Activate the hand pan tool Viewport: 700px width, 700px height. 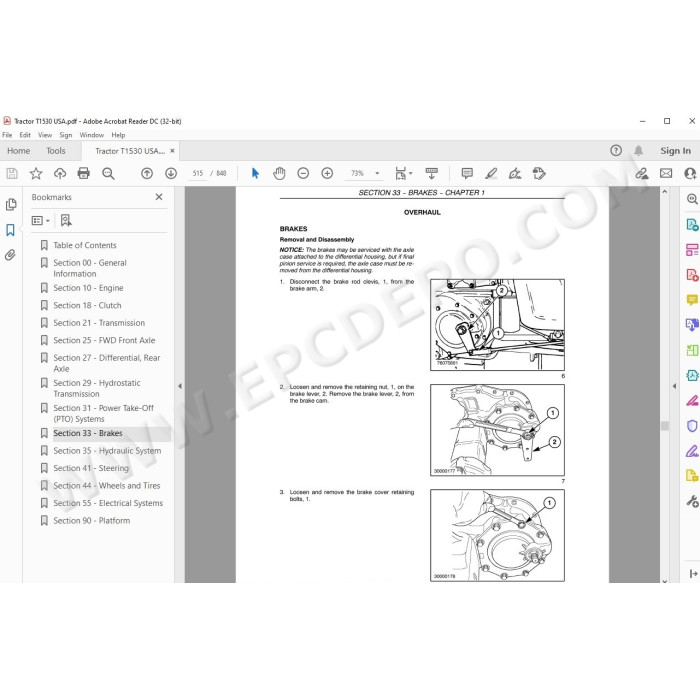(x=279, y=173)
